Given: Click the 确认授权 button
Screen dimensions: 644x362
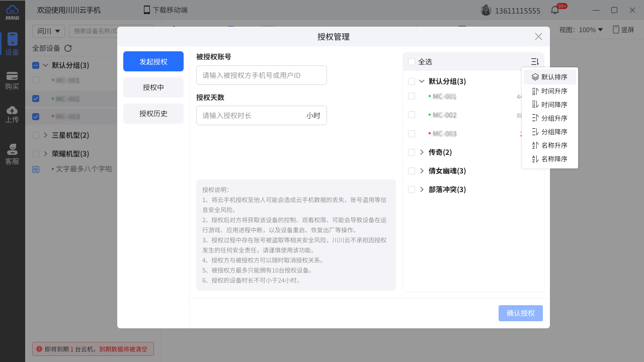Looking at the screenshot, I should tap(520, 313).
